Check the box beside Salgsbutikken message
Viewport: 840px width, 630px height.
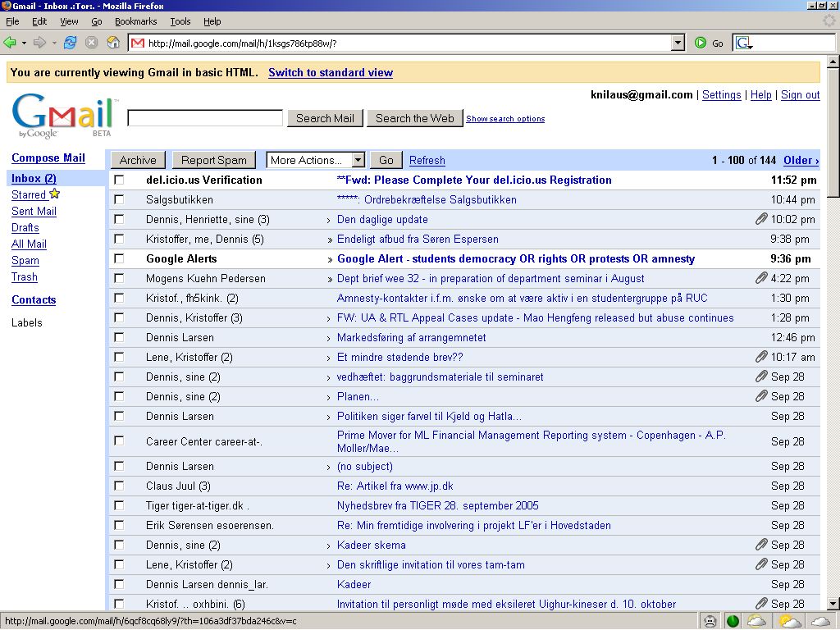119,199
